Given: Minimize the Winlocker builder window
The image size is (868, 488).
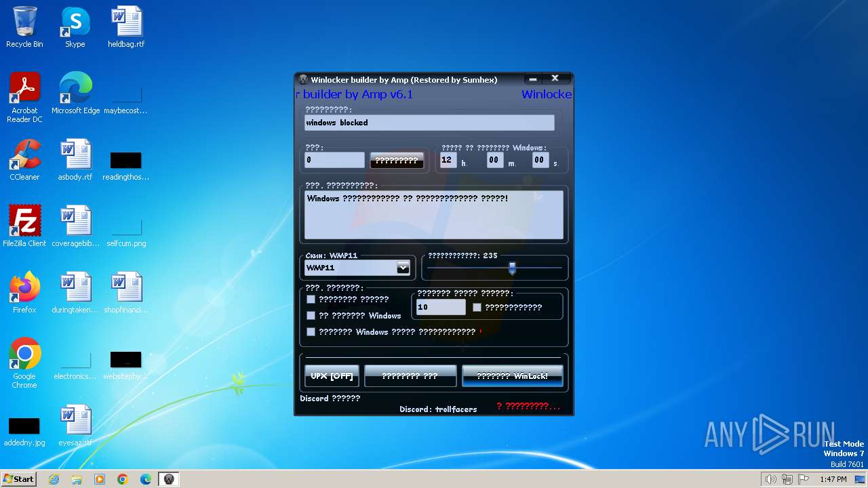Looking at the screenshot, I should 533,79.
